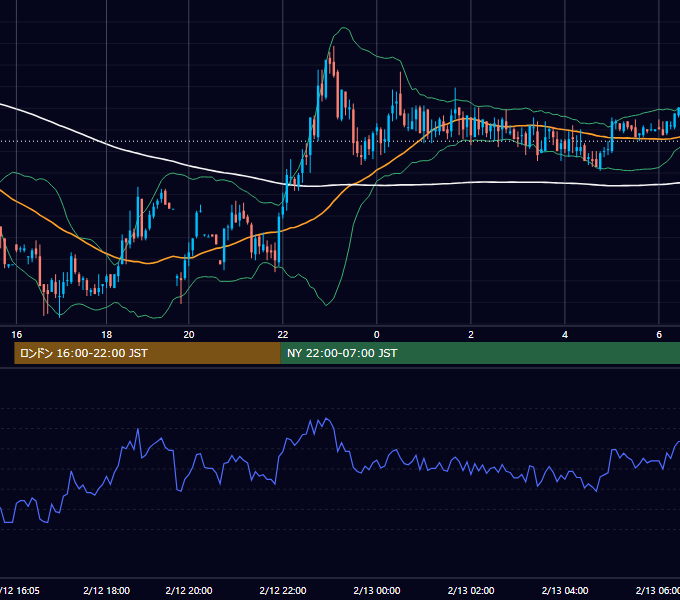Click the 2/13 00:00 date label
This screenshot has width=680, height=600.
(x=376, y=590)
